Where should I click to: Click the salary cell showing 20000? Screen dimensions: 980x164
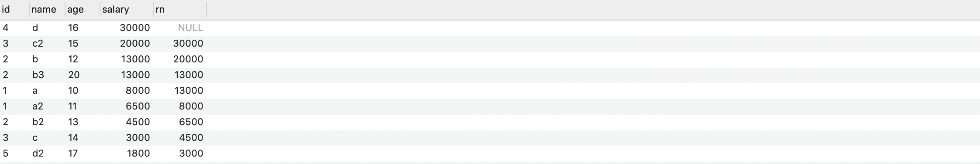(127, 44)
